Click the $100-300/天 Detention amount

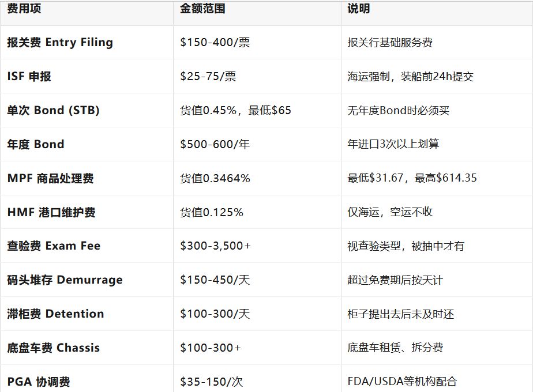(x=215, y=314)
